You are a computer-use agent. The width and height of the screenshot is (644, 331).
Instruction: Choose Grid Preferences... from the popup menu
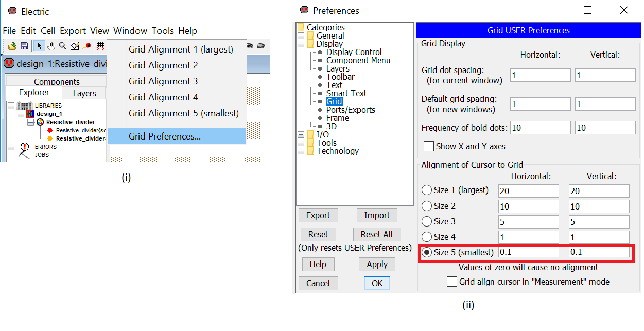(x=165, y=136)
